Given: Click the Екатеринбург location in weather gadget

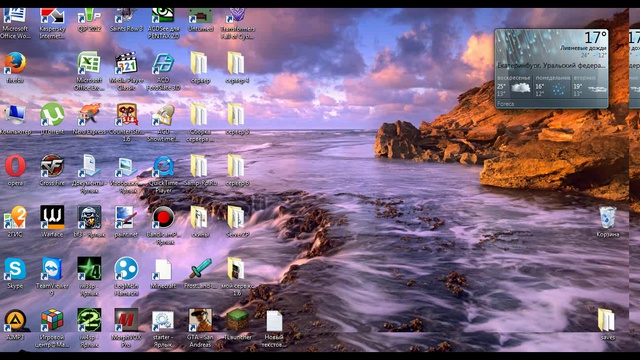Looking at the screenshot, I should (x=551, y=65).
